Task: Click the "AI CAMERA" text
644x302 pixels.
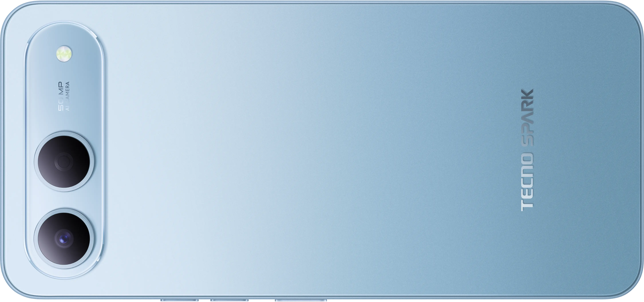Action: point(67,96)
